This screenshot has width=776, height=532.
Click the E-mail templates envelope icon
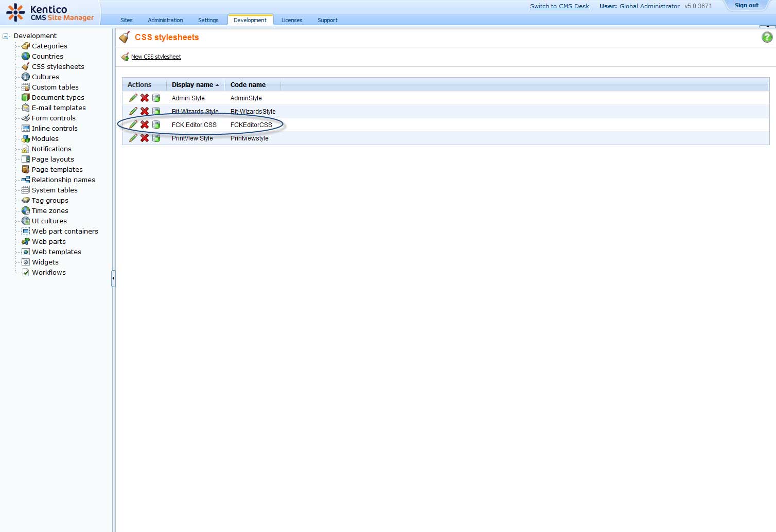point(26,108)
